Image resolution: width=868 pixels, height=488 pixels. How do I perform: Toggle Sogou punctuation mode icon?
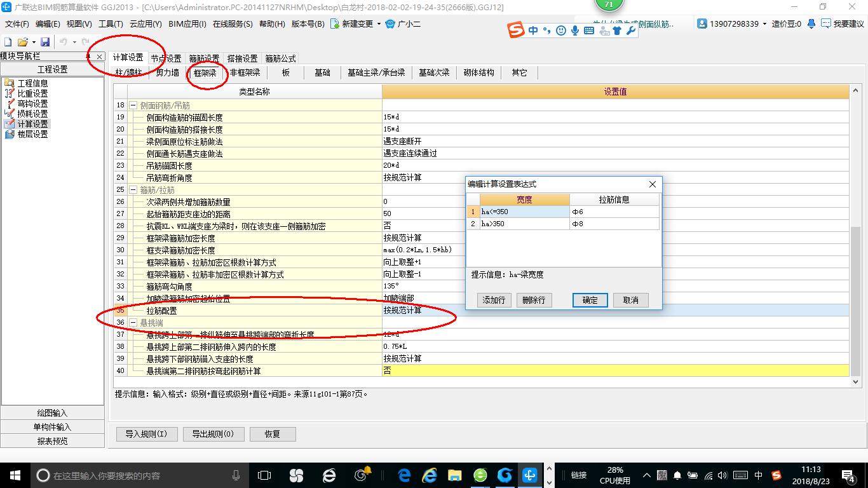click(x=546, y=30)
